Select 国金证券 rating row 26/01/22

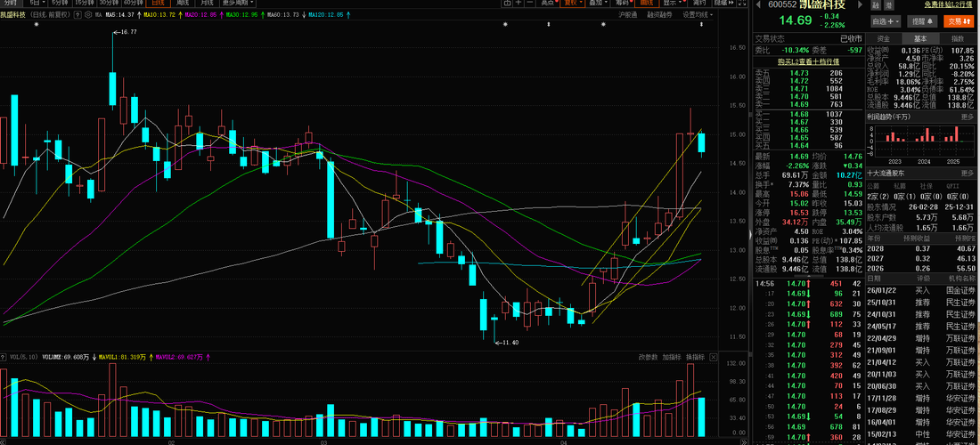tap(922, 290)
